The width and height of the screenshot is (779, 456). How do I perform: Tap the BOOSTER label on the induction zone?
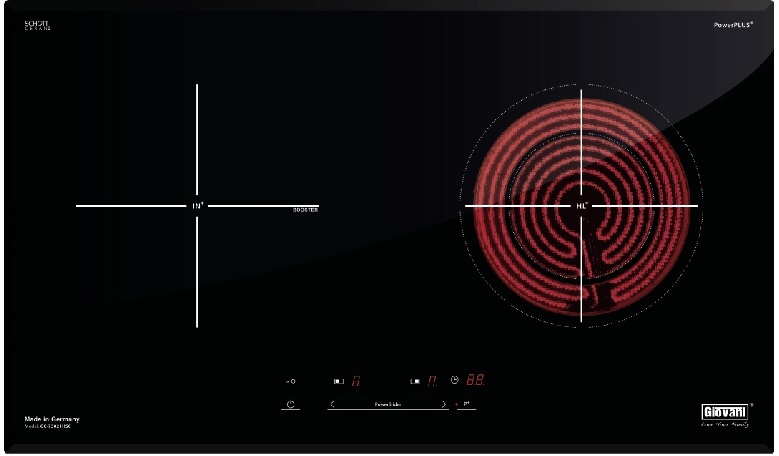point(305,211)
